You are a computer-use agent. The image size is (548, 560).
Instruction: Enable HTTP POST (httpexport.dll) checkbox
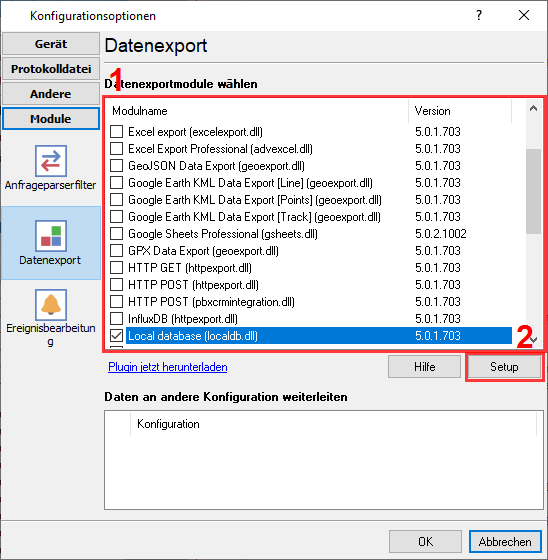click(x=116, y=285)
